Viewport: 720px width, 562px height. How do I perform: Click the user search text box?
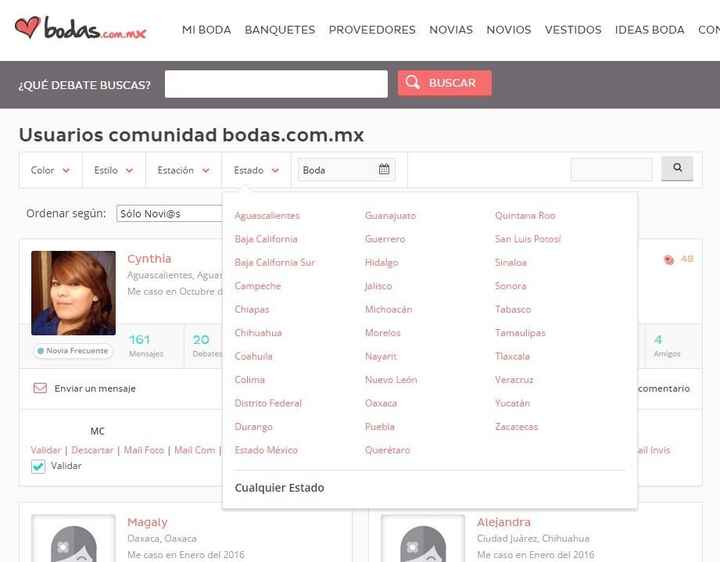click(x=611, y=169)
